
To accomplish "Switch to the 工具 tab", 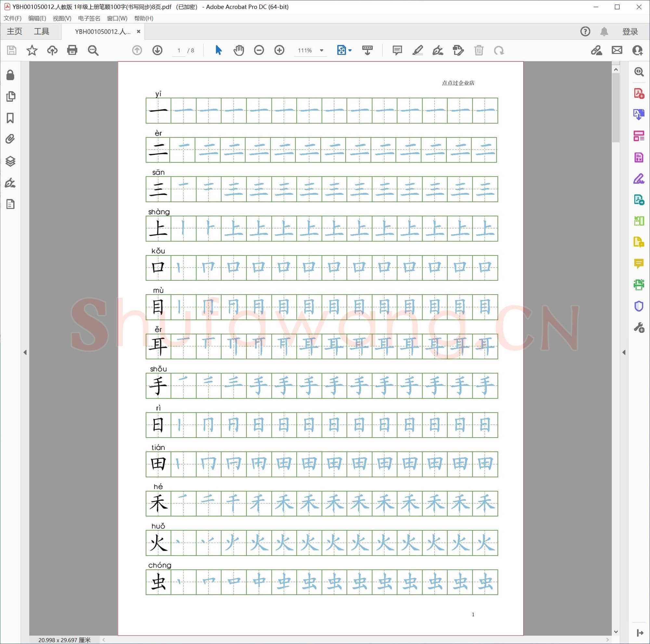I will (41, 32).
